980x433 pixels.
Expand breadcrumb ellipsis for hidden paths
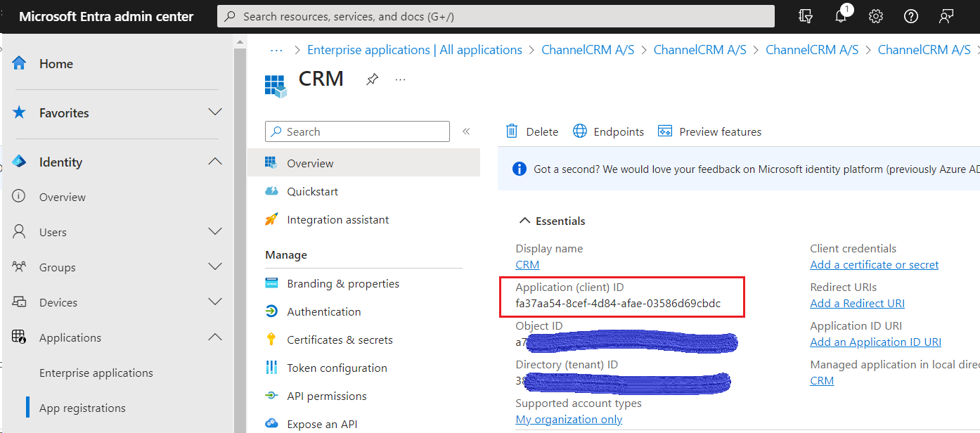pyautogui.click(x=276, y=50)
